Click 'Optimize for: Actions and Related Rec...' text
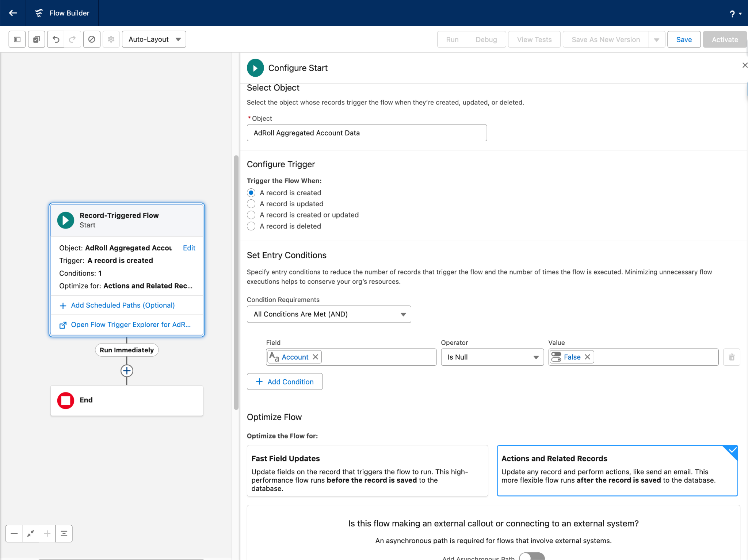This screenshot has height=560, width=748. pos(126,286)
